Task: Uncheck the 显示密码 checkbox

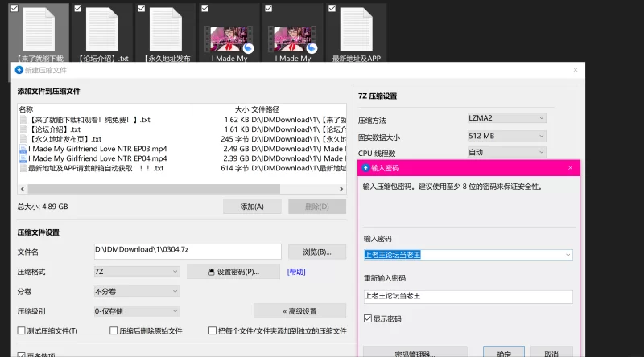Action: [368, 319]
